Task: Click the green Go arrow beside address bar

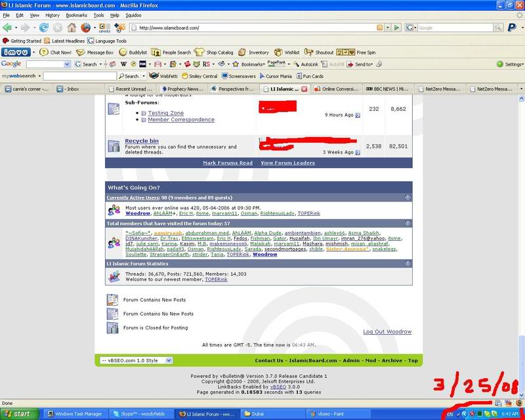Action: click(x=397, y=28)
